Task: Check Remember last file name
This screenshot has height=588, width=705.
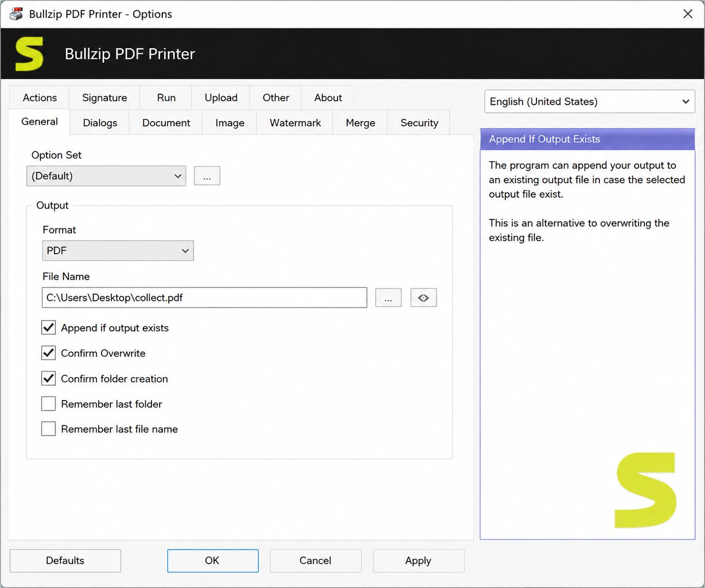Action: click(x=48, y=429)
